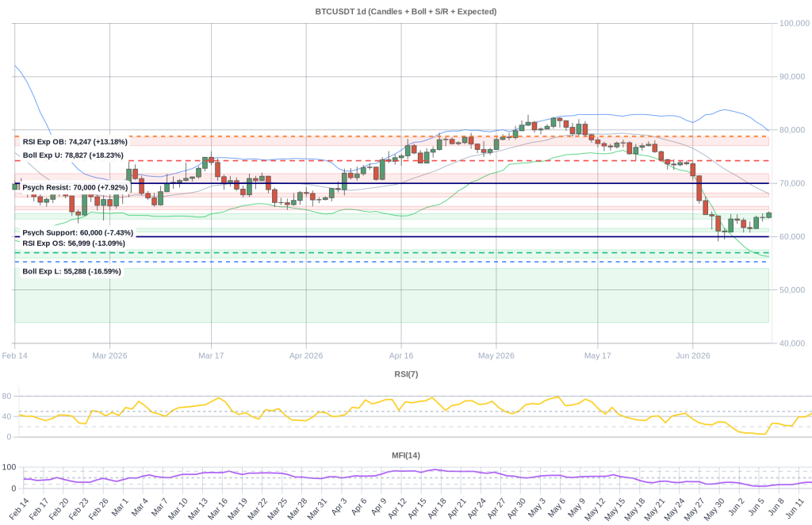Select the "Apr 16" date axis label

[401, 356]
